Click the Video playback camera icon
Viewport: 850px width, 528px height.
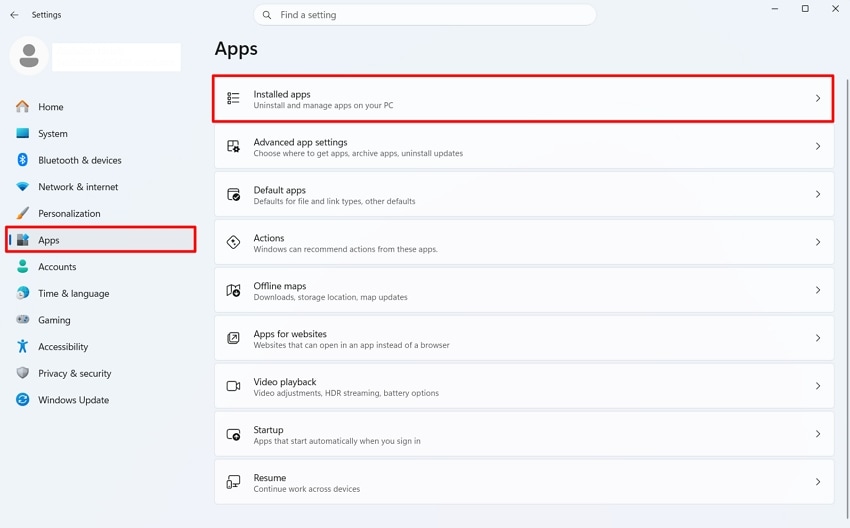(233, 386)
